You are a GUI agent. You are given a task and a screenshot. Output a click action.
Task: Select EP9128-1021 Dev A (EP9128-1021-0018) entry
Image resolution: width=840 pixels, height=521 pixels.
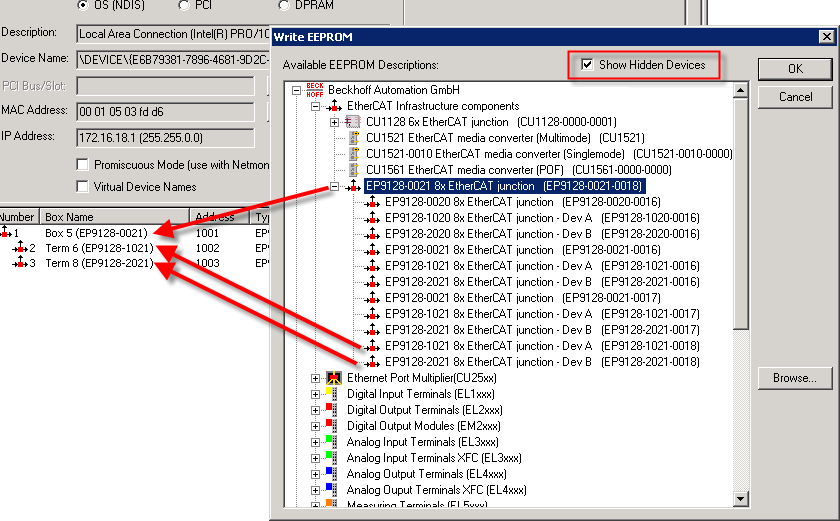(x=542, y=346)
